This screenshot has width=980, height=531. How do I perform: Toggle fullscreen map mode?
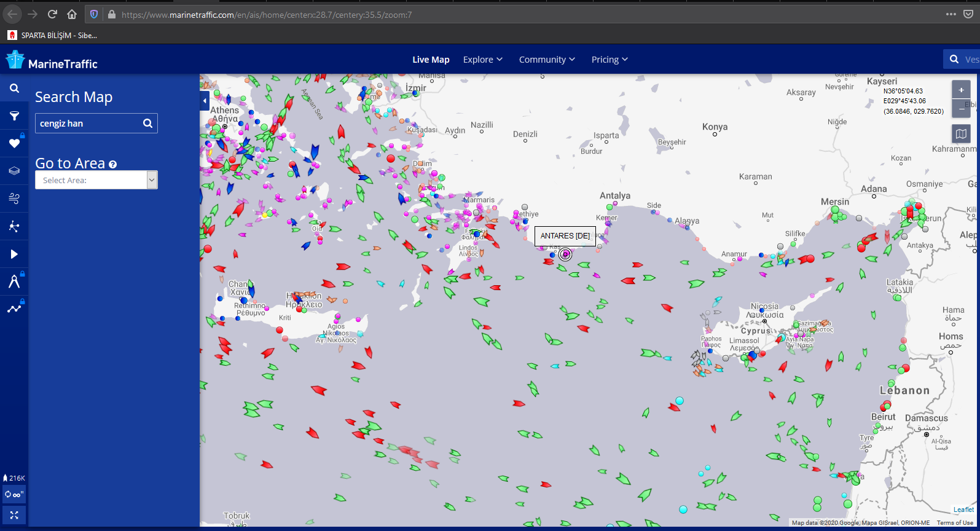tap(14, 515)
